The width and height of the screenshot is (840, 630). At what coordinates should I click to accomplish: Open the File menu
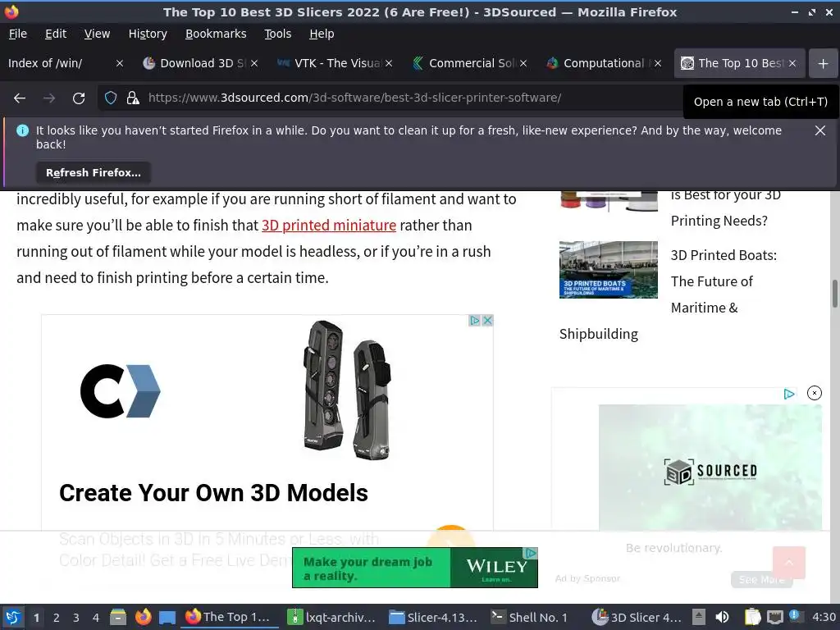pyautogui.click(x=18, y=34)
